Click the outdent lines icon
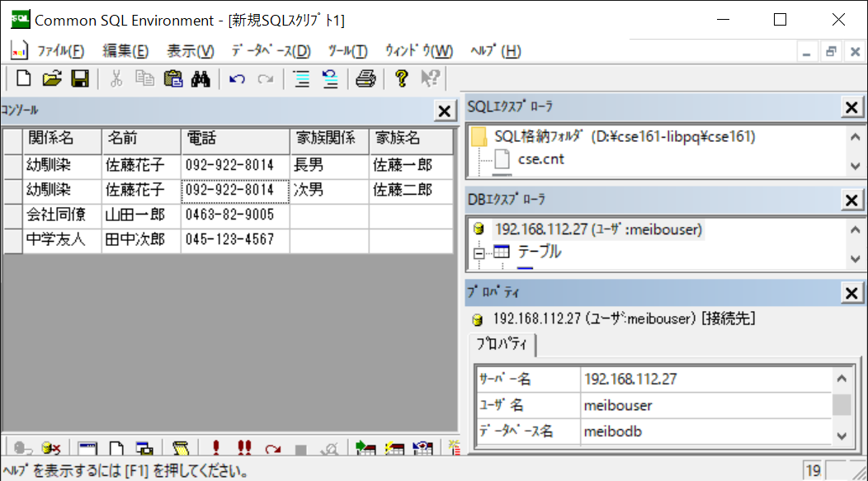Image resolution: width=868 pixels, height=481 pixels. 331,78
